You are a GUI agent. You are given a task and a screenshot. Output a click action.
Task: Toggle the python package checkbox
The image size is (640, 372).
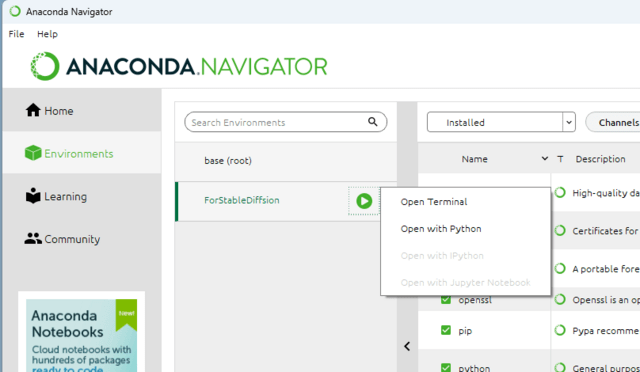coord(446,367)
